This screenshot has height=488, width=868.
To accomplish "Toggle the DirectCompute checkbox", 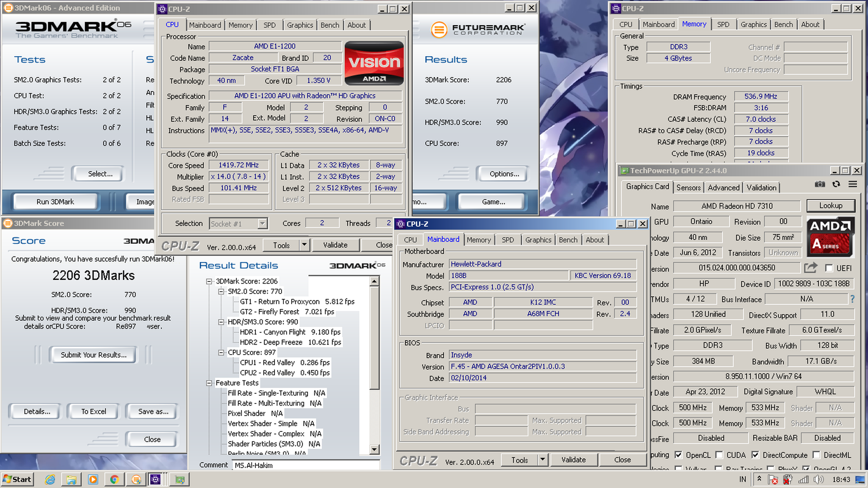I will pyautogui.click(x=755, y=455).
